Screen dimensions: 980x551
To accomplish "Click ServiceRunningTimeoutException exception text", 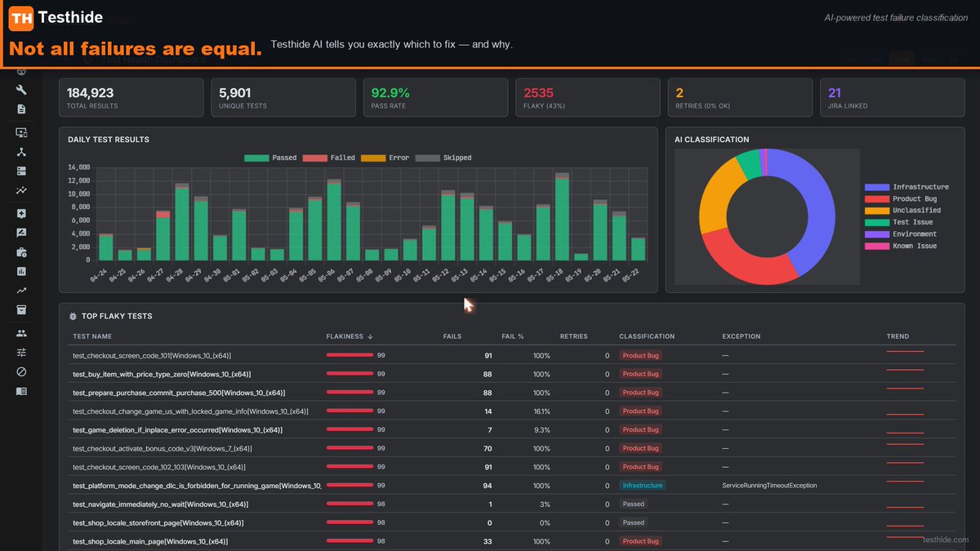I will [769, 485].
